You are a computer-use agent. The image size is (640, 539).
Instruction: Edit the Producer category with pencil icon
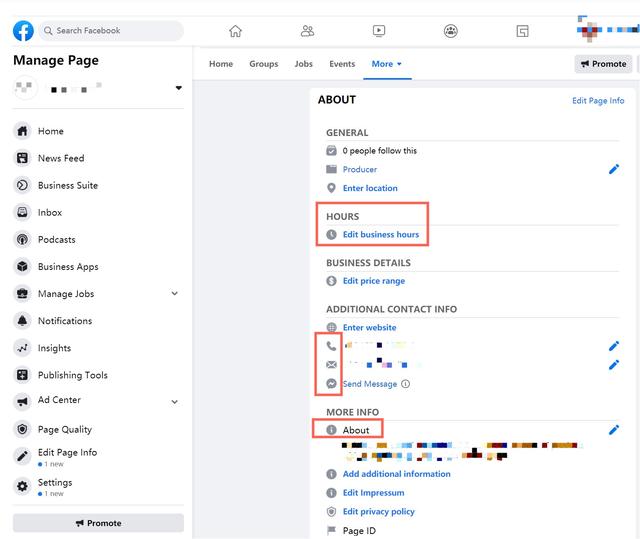pos(614,169)
